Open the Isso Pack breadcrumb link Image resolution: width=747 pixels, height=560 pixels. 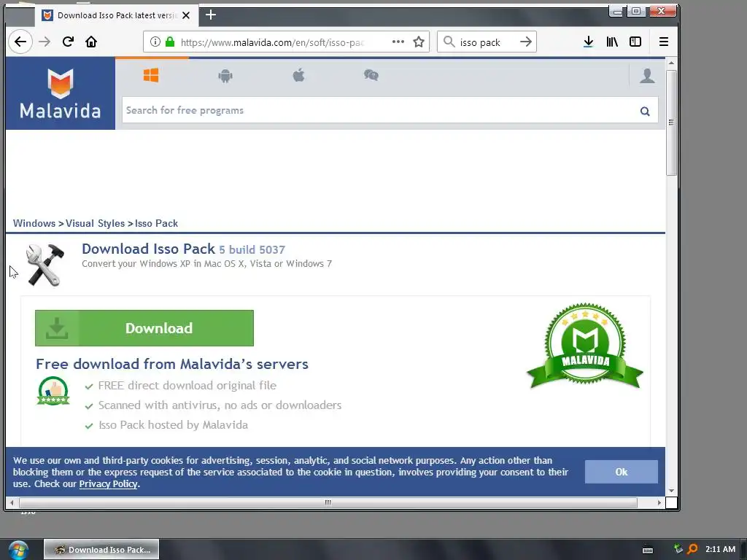pyautogui.click(x=156, y=223)
